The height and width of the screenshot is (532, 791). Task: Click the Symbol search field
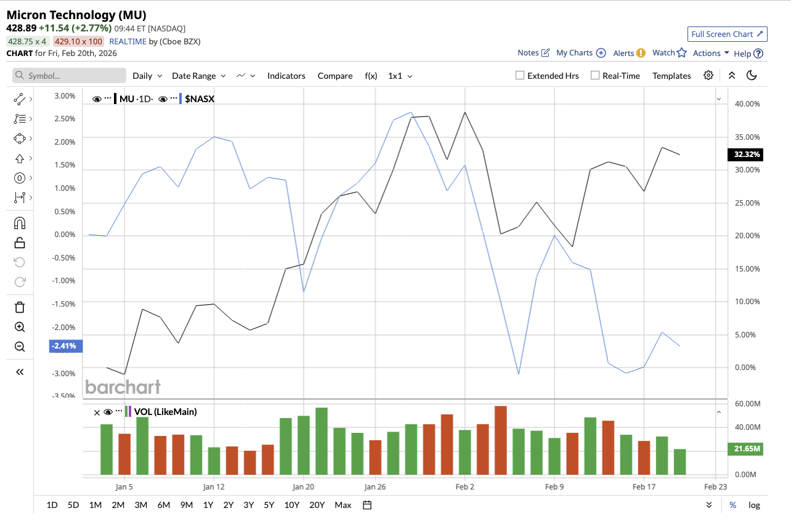[x=68, y=75]
